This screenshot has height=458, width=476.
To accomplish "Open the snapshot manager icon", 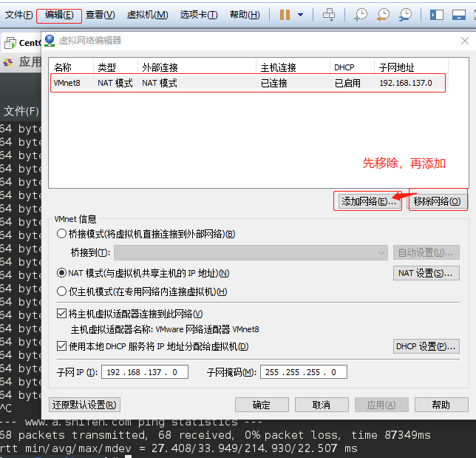I will [405, 15].
